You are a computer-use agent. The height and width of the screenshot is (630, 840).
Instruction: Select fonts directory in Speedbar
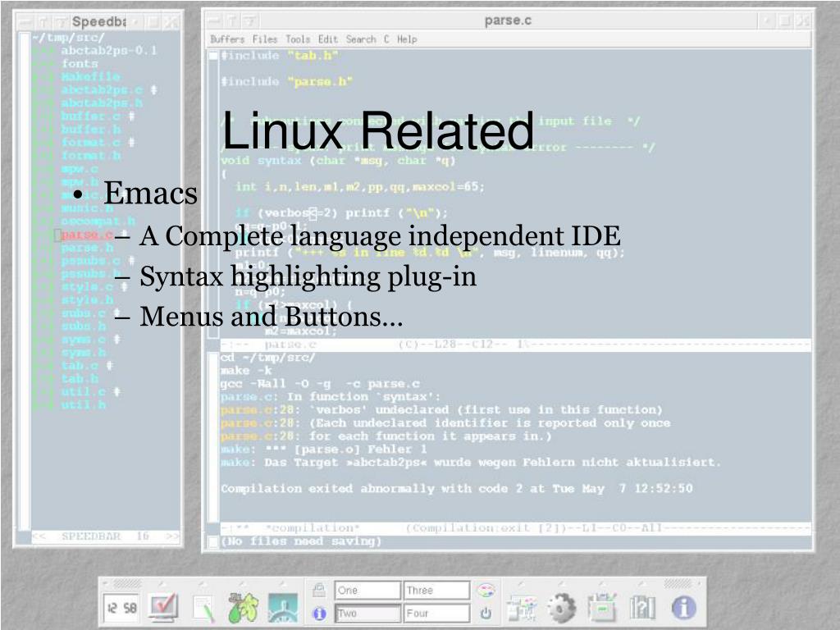[80, 63]
